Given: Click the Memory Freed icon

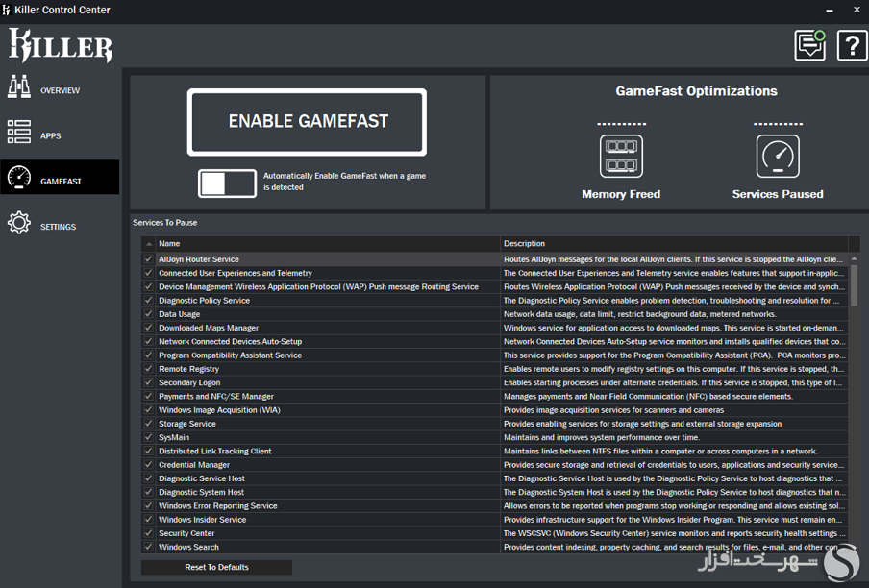Looking at the screenshot, I should (621, 157).
